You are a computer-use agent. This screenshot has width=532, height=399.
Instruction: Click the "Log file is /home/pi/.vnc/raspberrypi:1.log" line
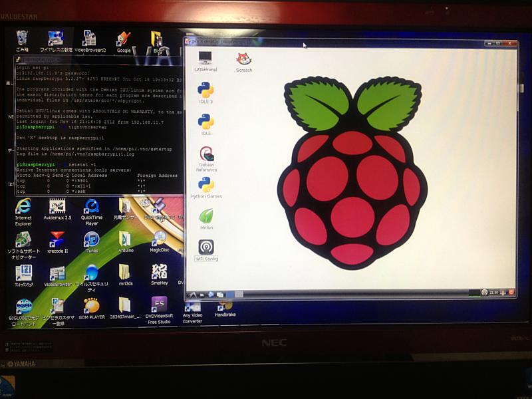75,154
